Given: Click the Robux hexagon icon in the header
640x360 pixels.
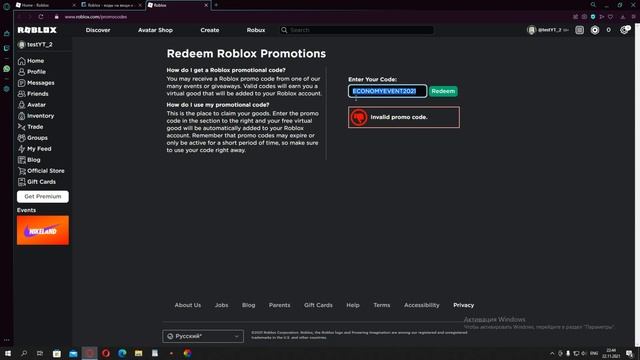Looking at the screenshot, I should [595, 30].
